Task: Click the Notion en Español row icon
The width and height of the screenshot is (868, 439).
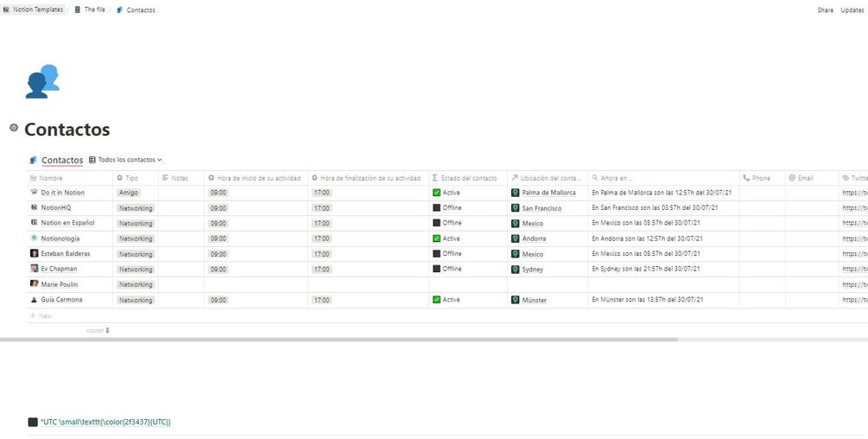Action: pos(34,223)
